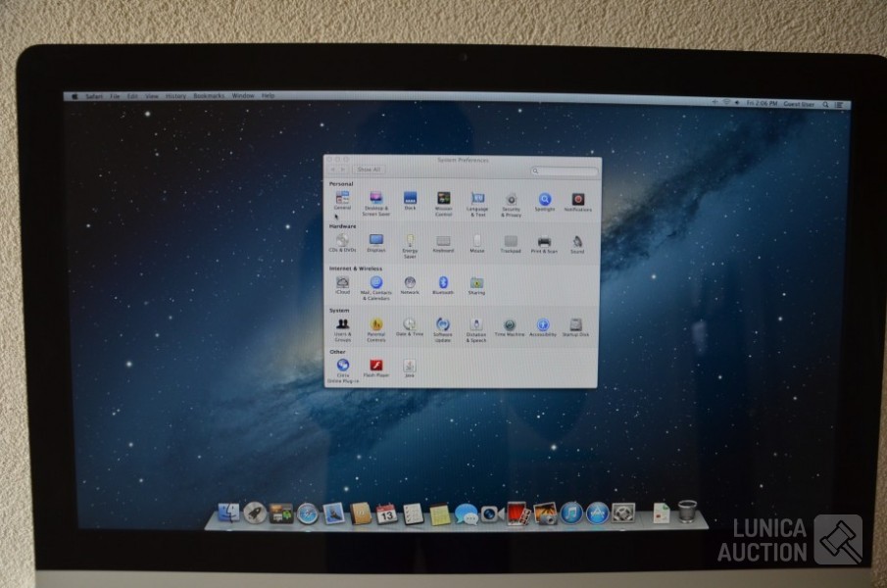Click the forward arrow in System Preferences
887x588 pixels.
[343, 169]
